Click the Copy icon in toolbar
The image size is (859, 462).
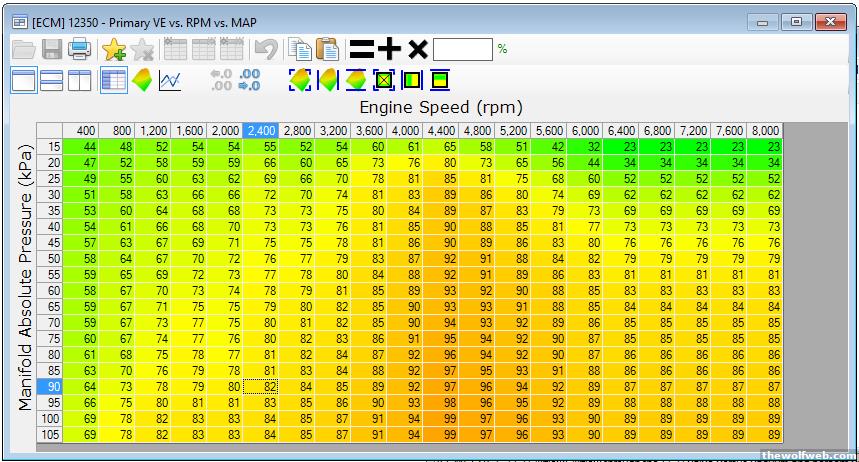[299, 49]
